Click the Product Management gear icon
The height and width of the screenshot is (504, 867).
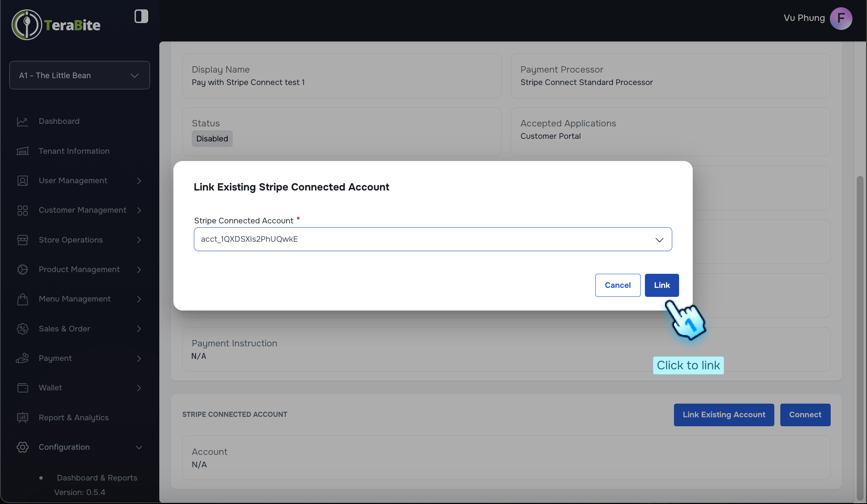(22, 270)
